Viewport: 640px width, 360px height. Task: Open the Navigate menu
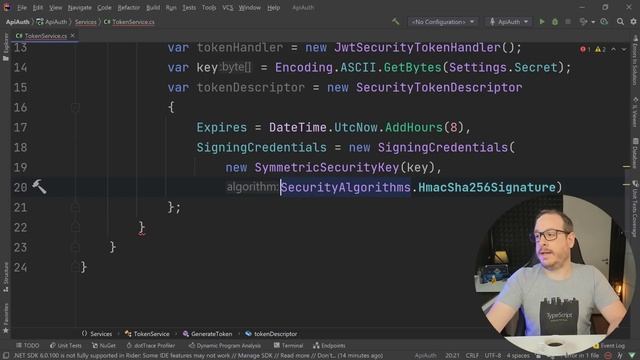point(80,7)
